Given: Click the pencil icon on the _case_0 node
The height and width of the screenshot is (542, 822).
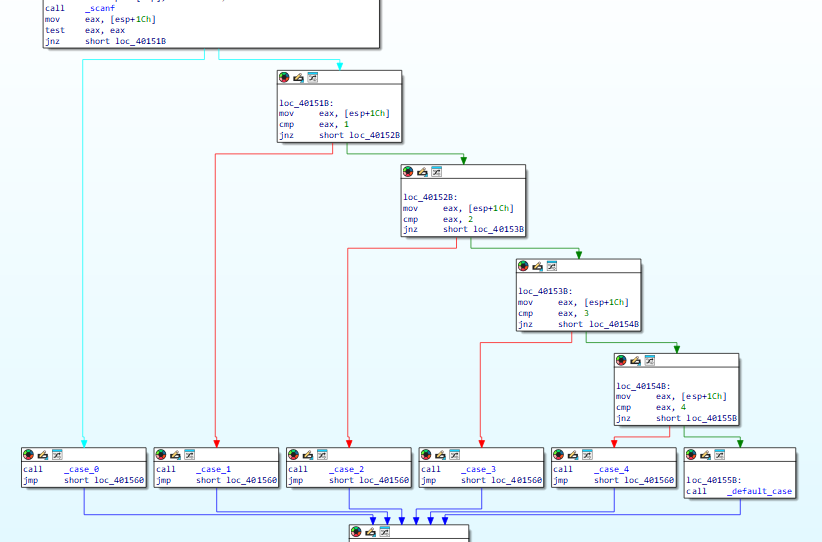Looking at the screenshot, I should click(42, 455).
